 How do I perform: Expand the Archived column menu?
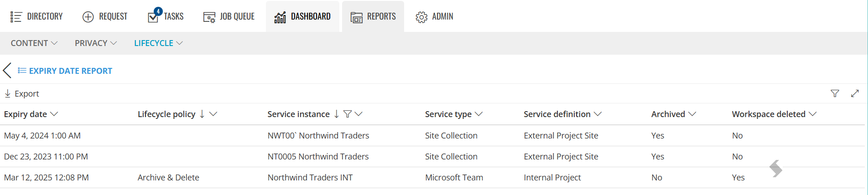(x=692, y=114)
